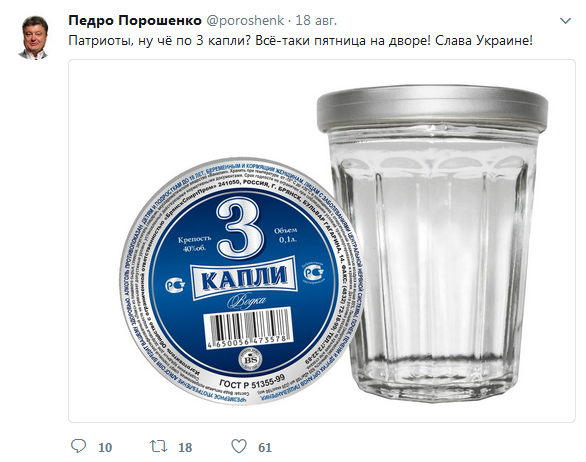The height and width of the screenshot is (462, 586).
Task: Open the author's profile avatar photo
Action: pos(34,38)
